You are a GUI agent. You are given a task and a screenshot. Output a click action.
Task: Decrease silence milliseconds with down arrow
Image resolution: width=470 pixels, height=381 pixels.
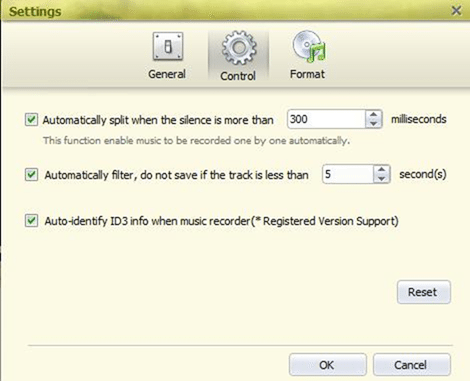[373, 123]
